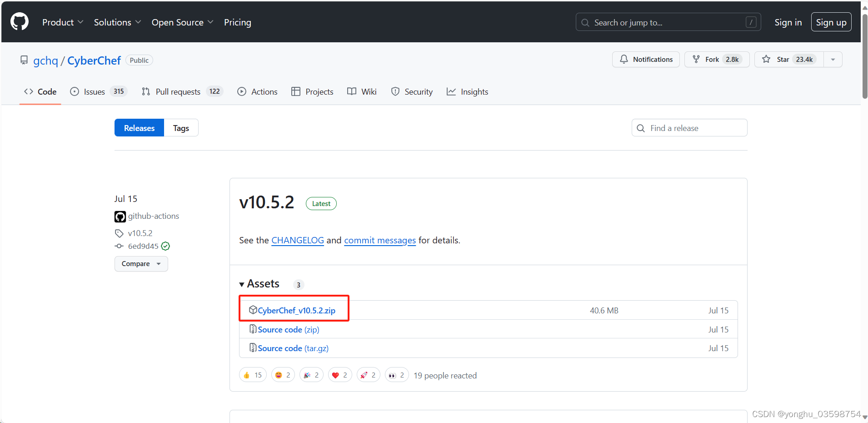The width and height of the screenshot is (868, 423).
Task: Click Sign in link
Action: (788, 22)
